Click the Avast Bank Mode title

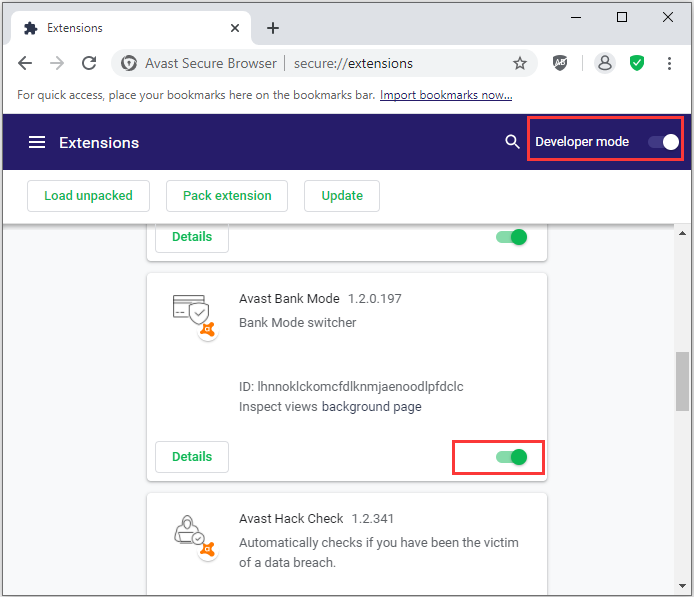(x=289, y=299)
